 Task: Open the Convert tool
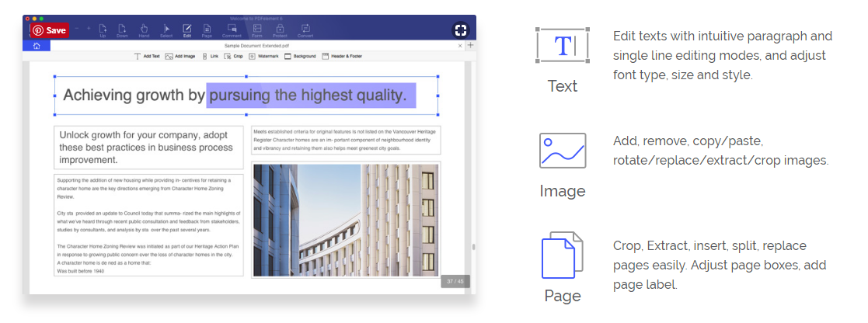coord(305,30)
